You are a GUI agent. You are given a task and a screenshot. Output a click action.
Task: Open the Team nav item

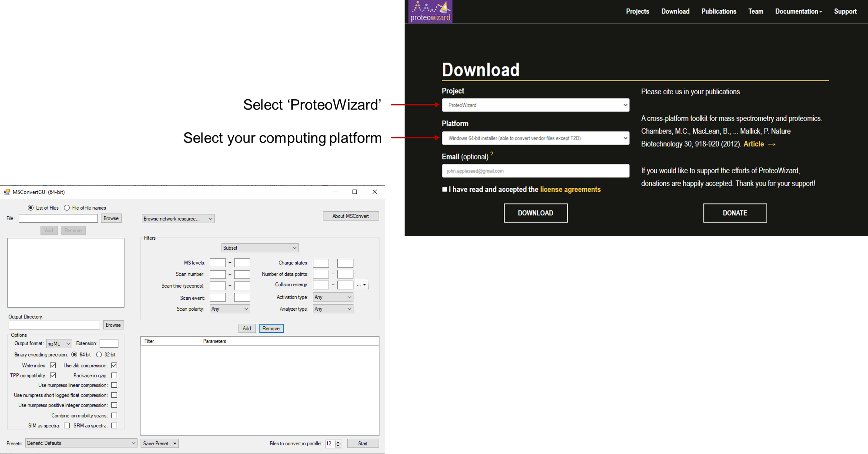[x=756, y=12]
